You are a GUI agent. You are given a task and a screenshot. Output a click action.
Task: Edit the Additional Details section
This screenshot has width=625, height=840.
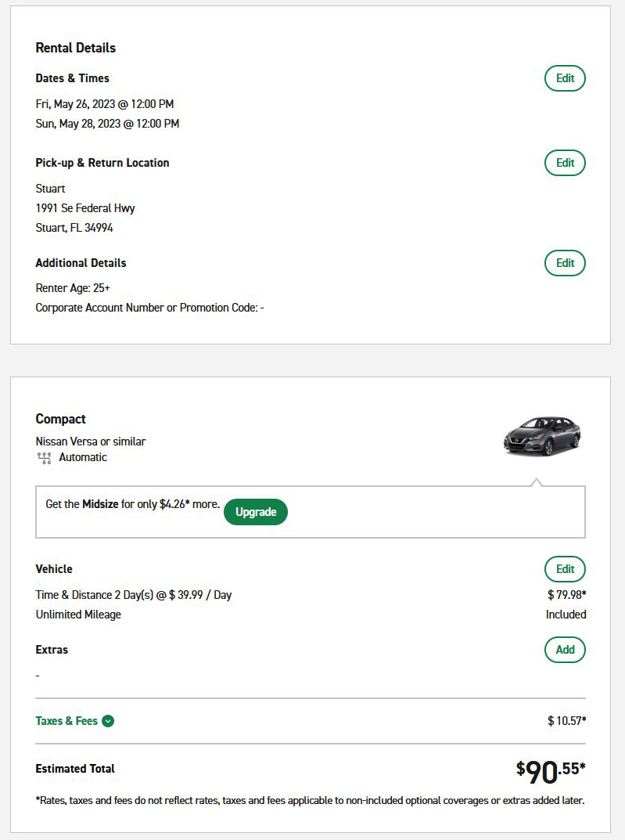pyautogui.click(x=565, y=263)
